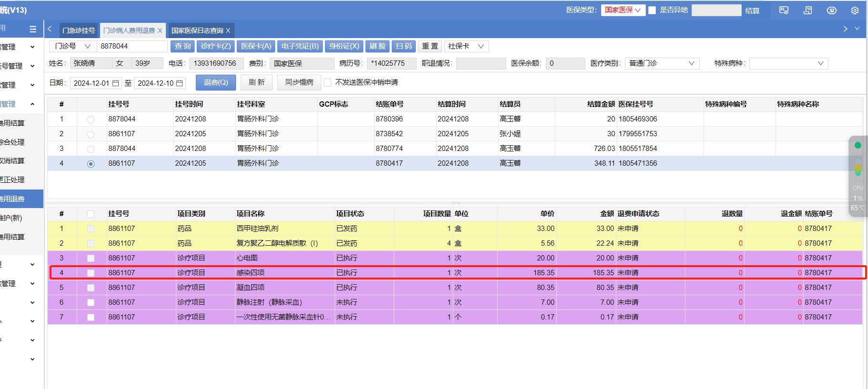868x389 pixels.
Task: Switch to the 门急诊挂号 tab
Action: [79, 30]
